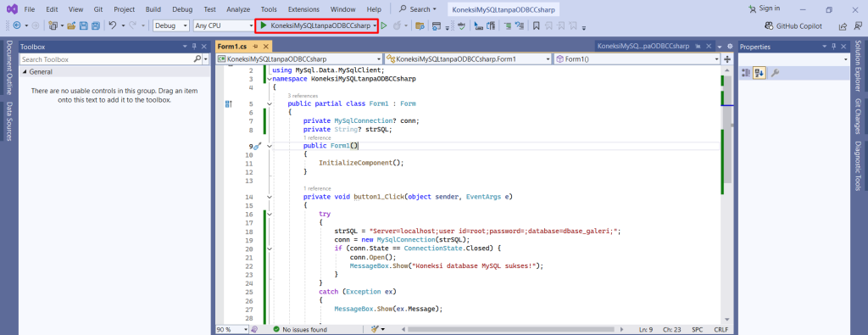
Task: Close the Toolbox panel
Action: click(x=203, y=47)
